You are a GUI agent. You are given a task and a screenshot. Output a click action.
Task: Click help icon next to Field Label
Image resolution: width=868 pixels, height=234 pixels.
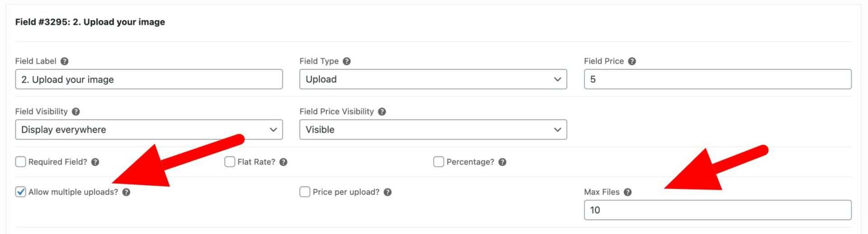[64, 61]
